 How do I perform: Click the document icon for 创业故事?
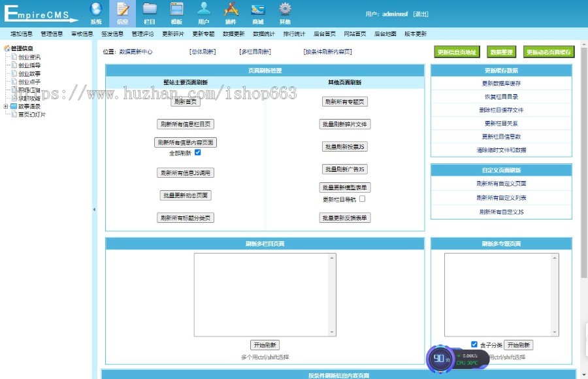coord(14,73)
